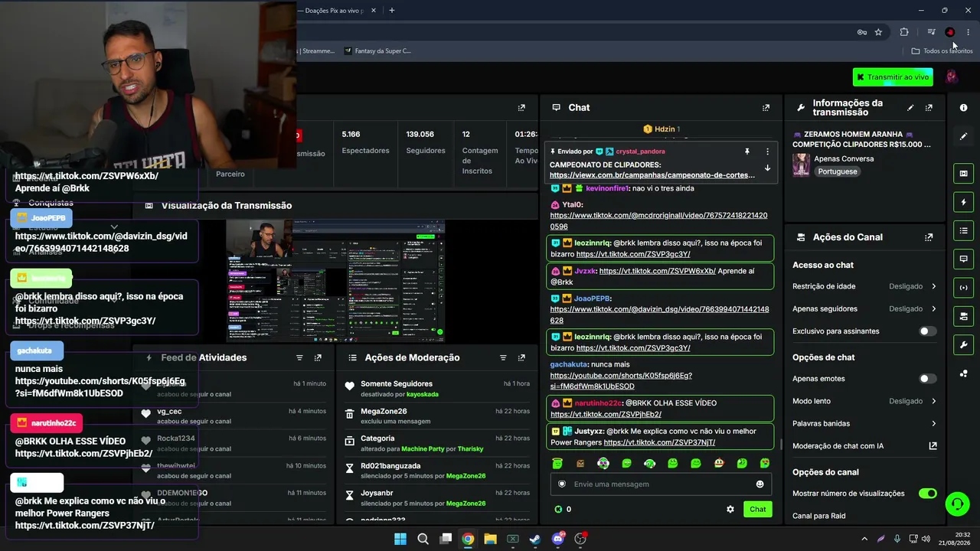Screen dimensions: 980x551
Task: Open Steam from the taskbar
Action: point(535,539)
